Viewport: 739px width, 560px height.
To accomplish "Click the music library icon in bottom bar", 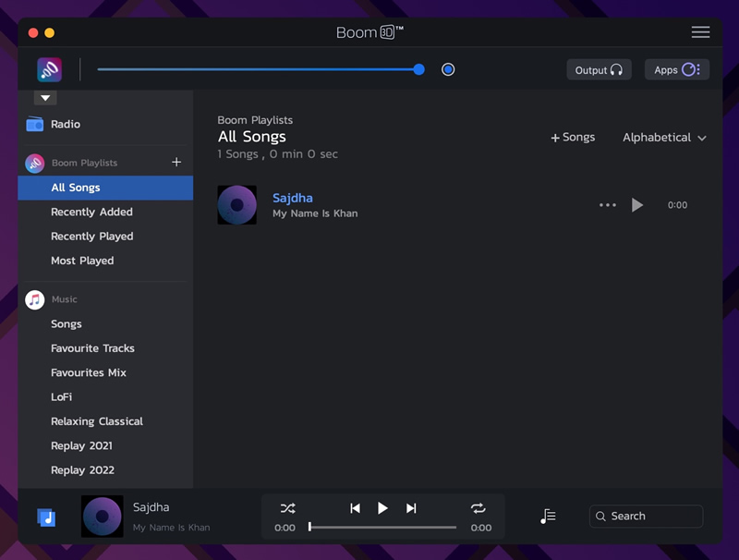I will (46, 517).
